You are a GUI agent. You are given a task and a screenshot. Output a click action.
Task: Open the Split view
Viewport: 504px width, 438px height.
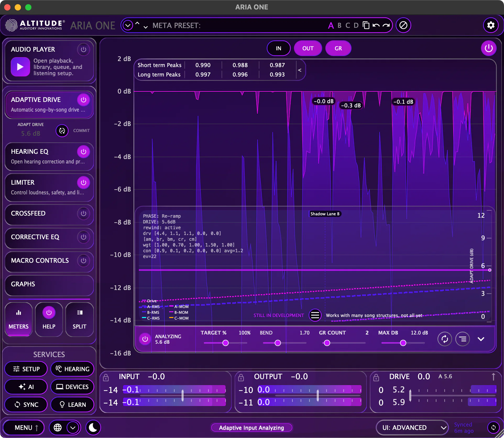click(x=80, y=319)
